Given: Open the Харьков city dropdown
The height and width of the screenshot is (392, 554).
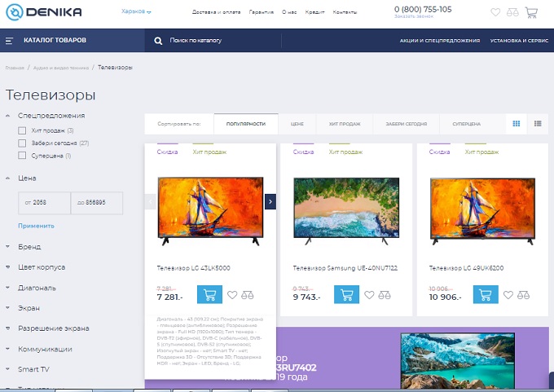Looking at the screenshot, I should (x=136, y=11).
